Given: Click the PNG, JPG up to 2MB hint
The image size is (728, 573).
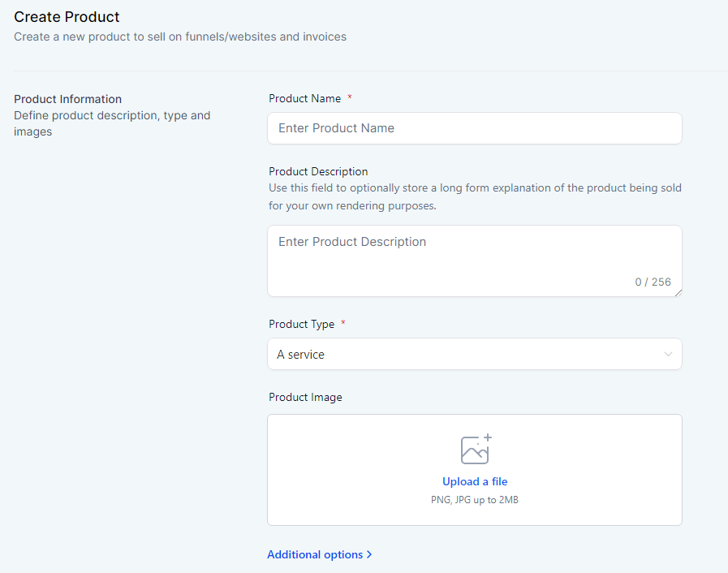Looking at the screenshot, I should click(x=475, y=500).
